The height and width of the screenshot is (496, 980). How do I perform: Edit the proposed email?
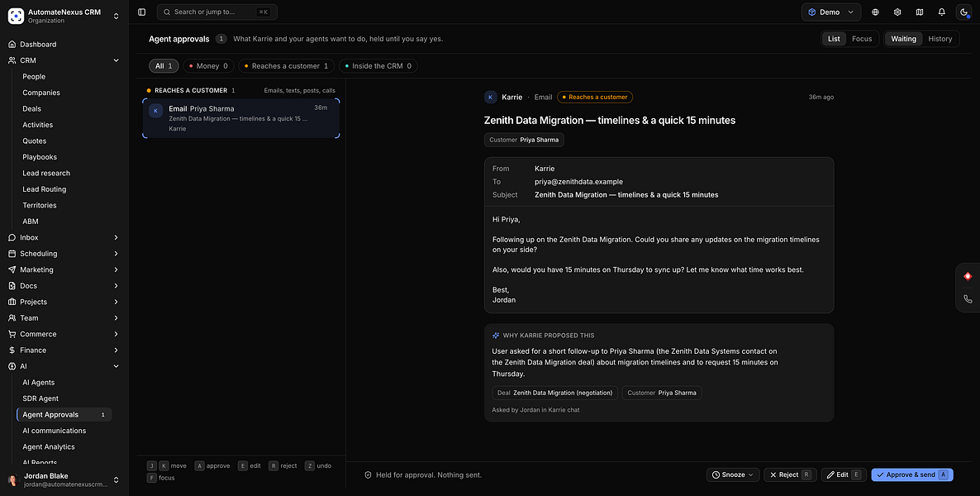tap(844, 475)
